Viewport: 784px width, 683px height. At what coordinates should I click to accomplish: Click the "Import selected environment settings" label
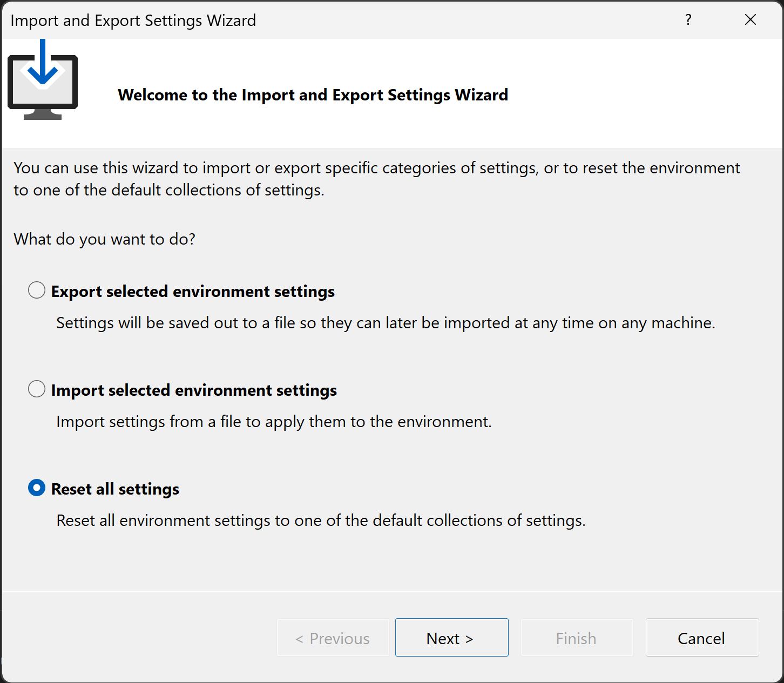[x=194, y=390]
